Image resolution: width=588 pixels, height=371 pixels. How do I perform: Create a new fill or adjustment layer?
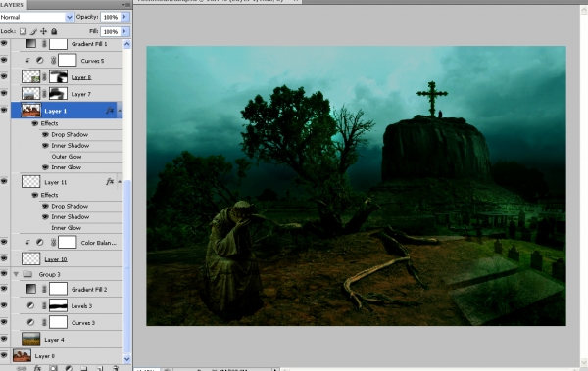[69, 369]
